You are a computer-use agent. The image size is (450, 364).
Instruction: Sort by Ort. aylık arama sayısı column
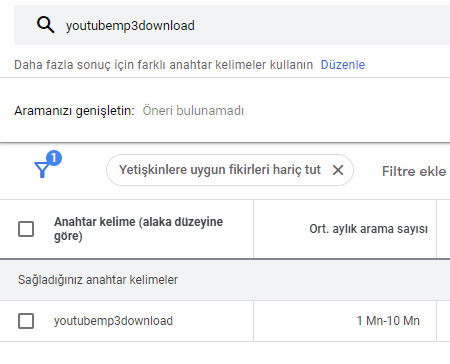368,229
